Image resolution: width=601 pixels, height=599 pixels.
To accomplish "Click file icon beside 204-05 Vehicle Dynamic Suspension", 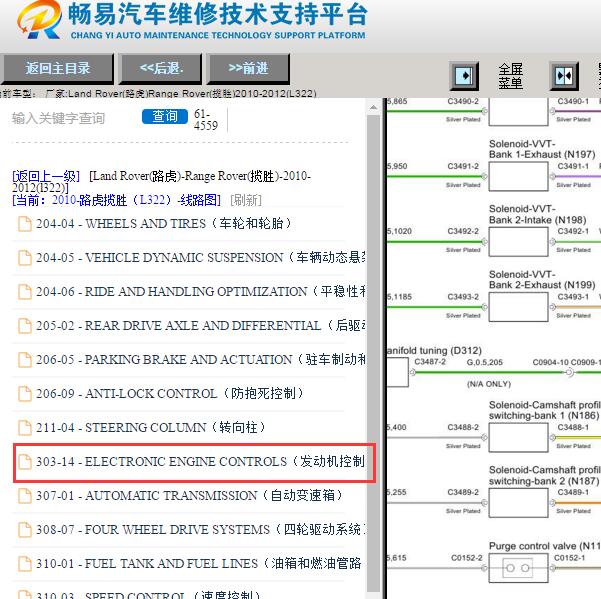I will coord(25,258).
